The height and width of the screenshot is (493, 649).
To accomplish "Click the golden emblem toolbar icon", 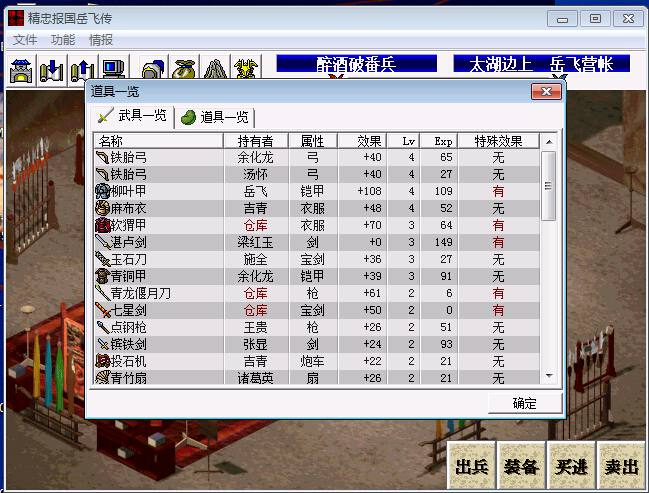I will [246, 70].
